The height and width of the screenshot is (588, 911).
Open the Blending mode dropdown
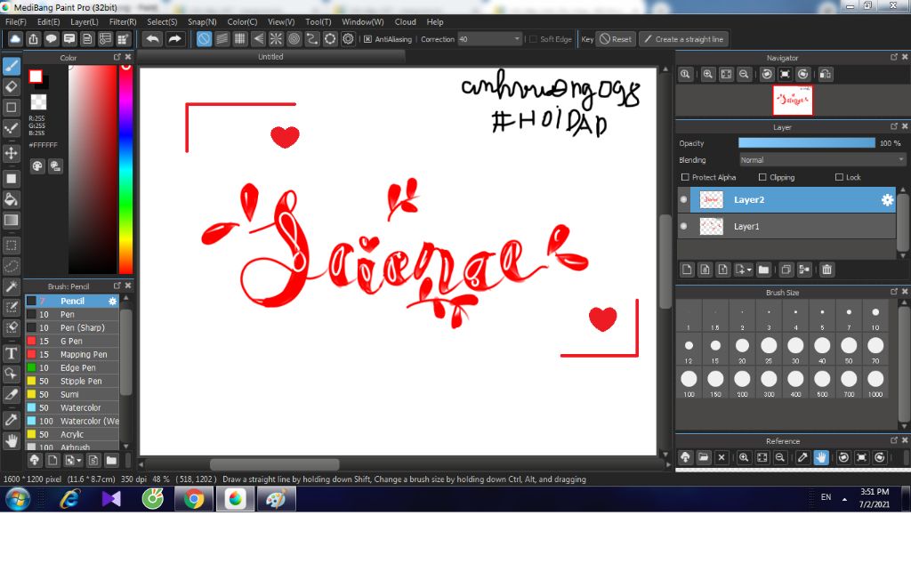(823, 160)
